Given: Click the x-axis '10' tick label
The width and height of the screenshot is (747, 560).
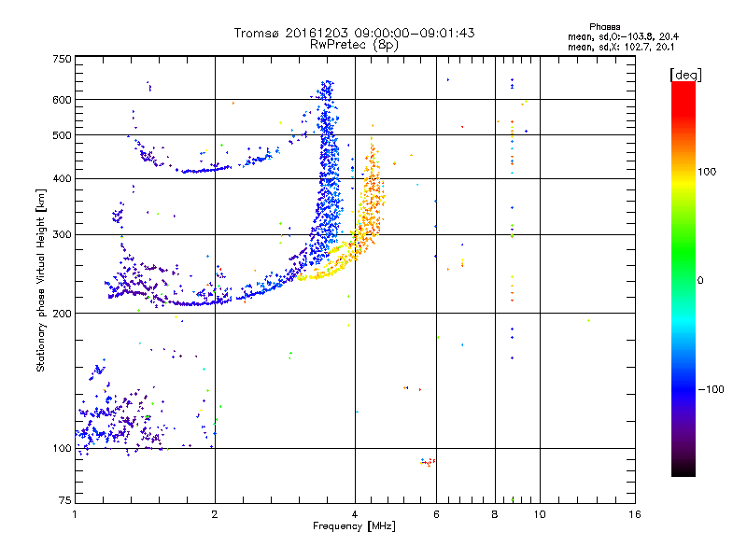Looking at the screenshot, I should pos(540,514).
